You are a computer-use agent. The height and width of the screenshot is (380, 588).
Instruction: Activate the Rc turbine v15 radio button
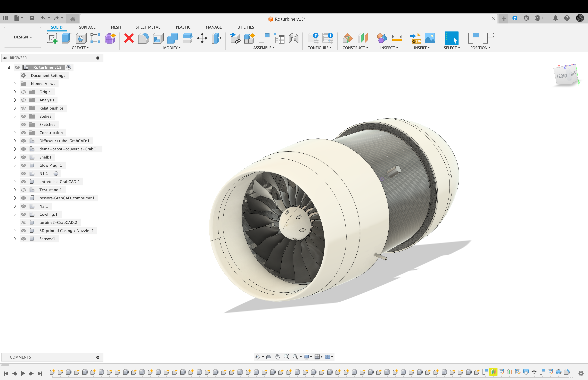[69, 67]
